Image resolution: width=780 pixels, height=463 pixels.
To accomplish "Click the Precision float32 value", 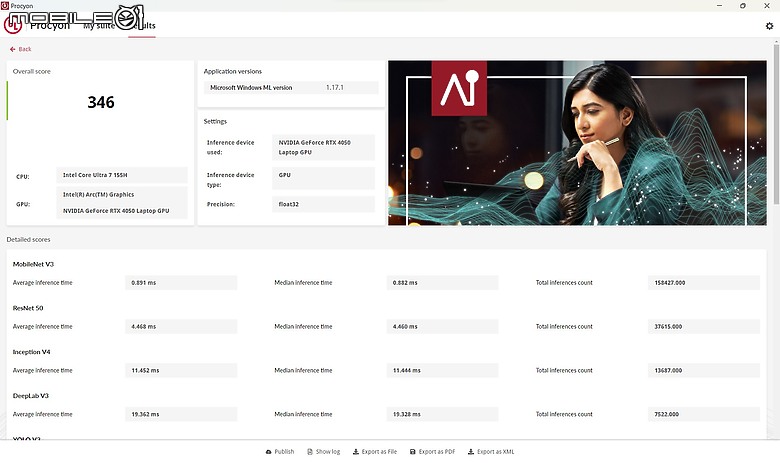I will pyautogui.click(x=323, y=204).
